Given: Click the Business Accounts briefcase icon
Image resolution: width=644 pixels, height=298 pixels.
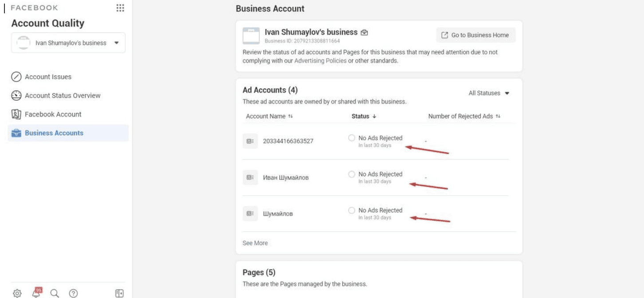Looking at the screenshot, I should tap(16, 133).
